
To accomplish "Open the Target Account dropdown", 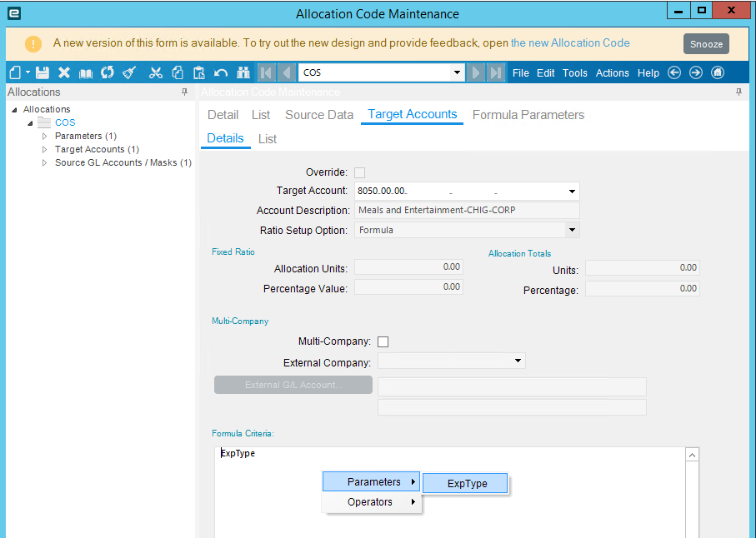I will pyautogui.click(x=572, y=192).
